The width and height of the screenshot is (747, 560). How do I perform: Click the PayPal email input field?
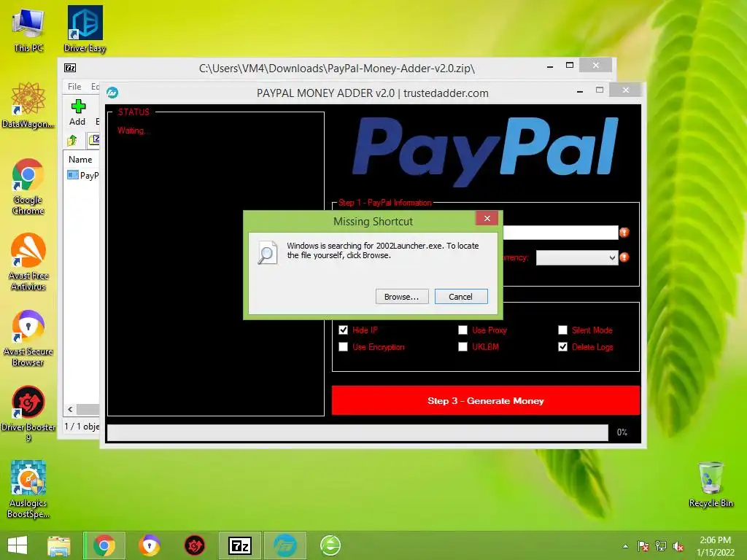pos(560,233)
